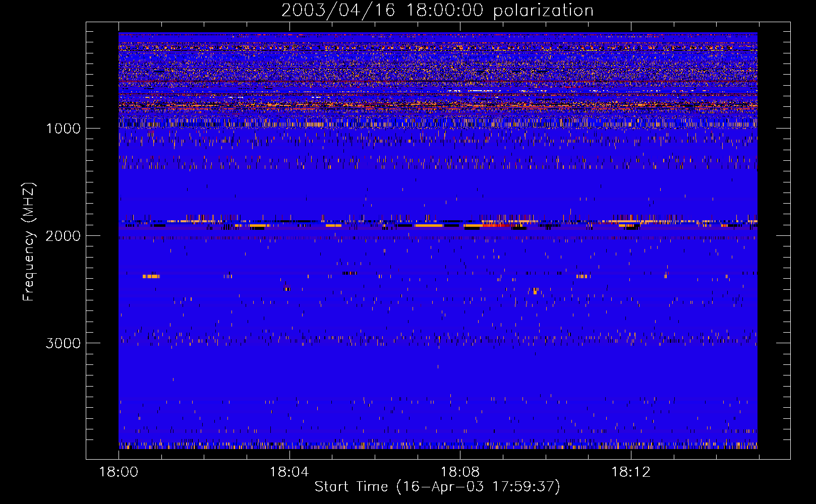
Task: Click the plot title '2003/04/16 18:00:00 polarization'
Action: [x=437, y=11]
